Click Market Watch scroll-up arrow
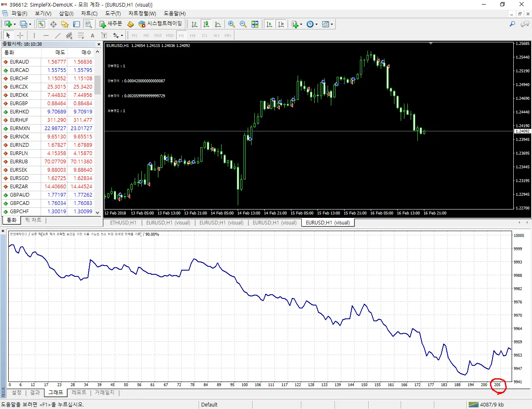The height and width of the screenshot is (409, 532). (x=97, y=52)
